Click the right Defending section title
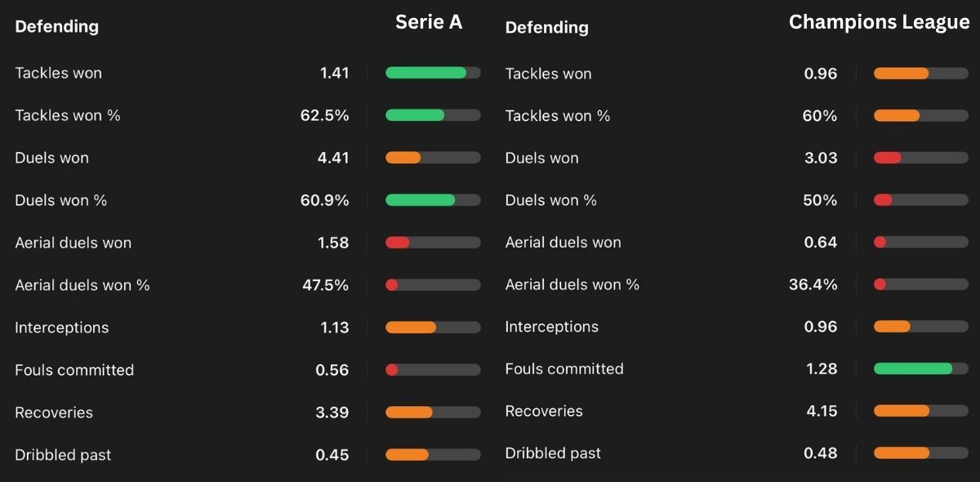Viewport: 980px width, 482px height. pyautogui.click(x=546, y=27)
